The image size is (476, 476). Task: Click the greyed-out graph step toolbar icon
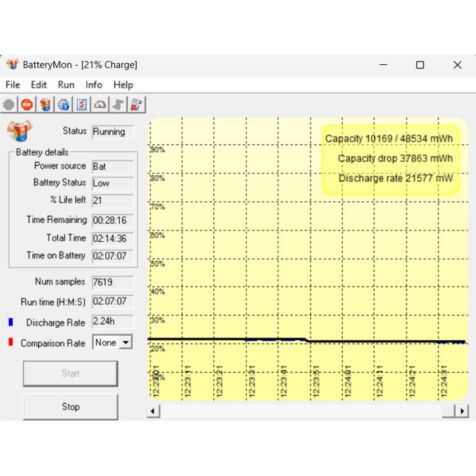(118, 105)
